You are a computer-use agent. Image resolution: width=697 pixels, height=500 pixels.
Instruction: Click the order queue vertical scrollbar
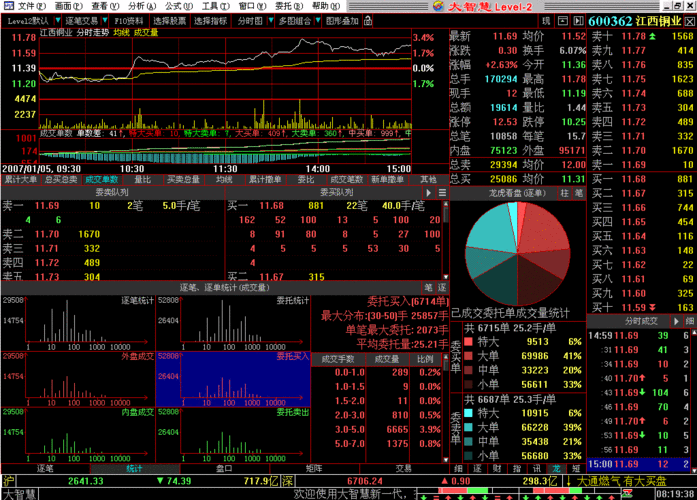pos(445,240)
